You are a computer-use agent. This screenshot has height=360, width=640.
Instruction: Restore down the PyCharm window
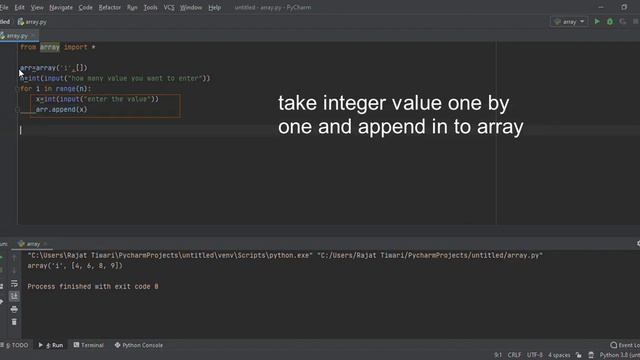(x=624, y=7)
